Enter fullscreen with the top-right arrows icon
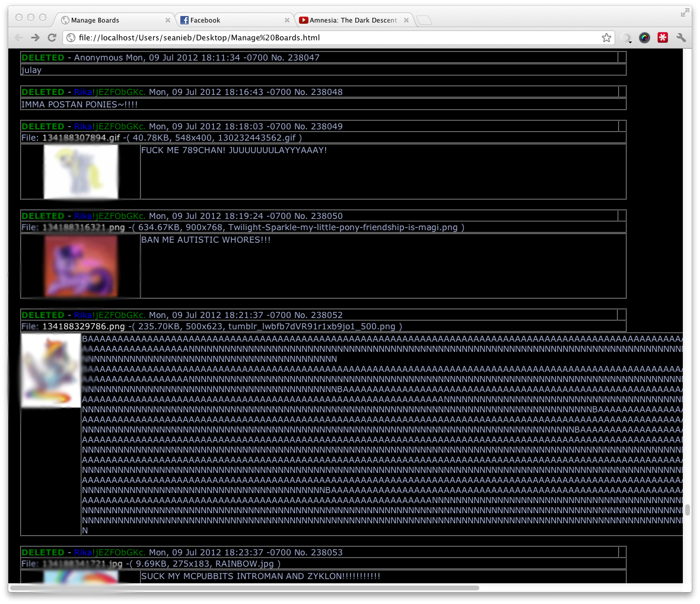 click(685, 13)
